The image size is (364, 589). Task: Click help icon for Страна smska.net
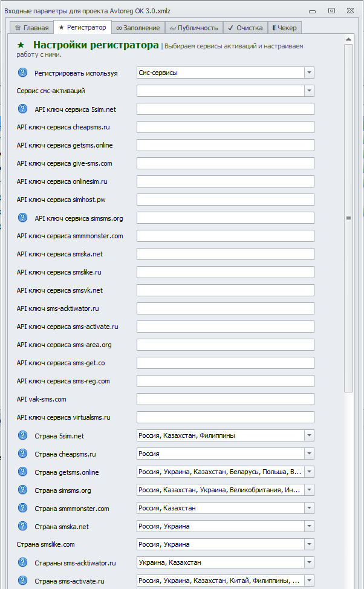tap(23, 526)
